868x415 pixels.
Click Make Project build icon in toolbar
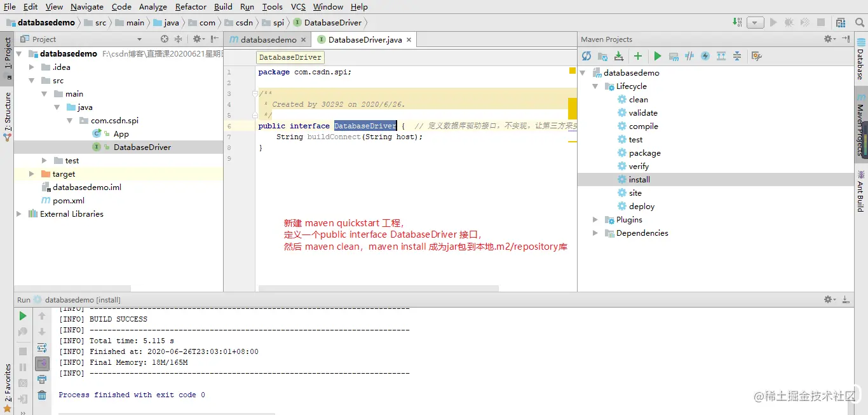click(738, 22)
